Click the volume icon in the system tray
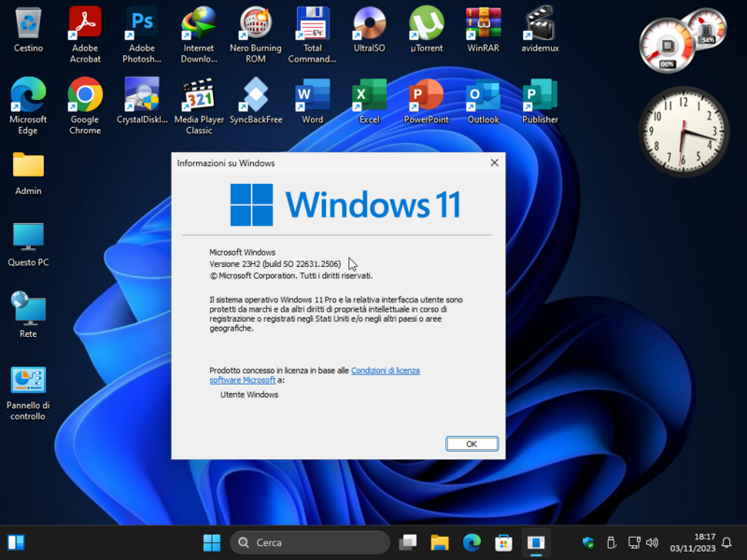Image resolution: width=747 pixels, height=560 pixels. (654, 541)
